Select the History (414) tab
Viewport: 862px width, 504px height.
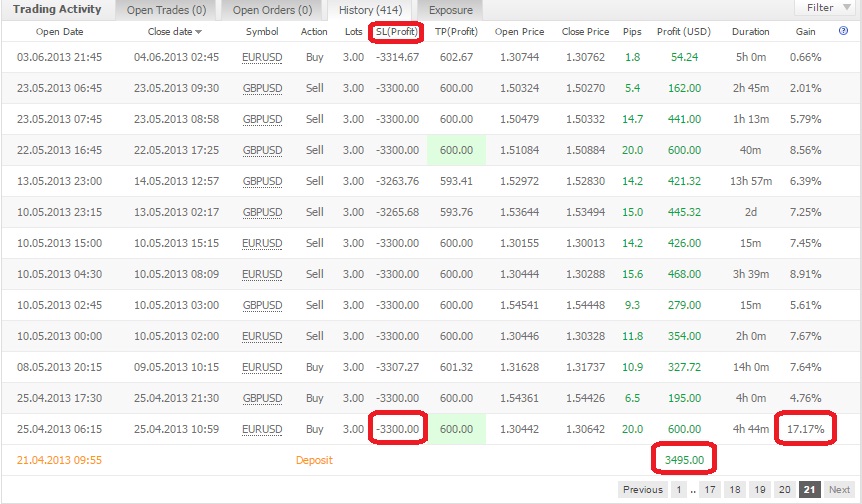[x=369, y=10]
